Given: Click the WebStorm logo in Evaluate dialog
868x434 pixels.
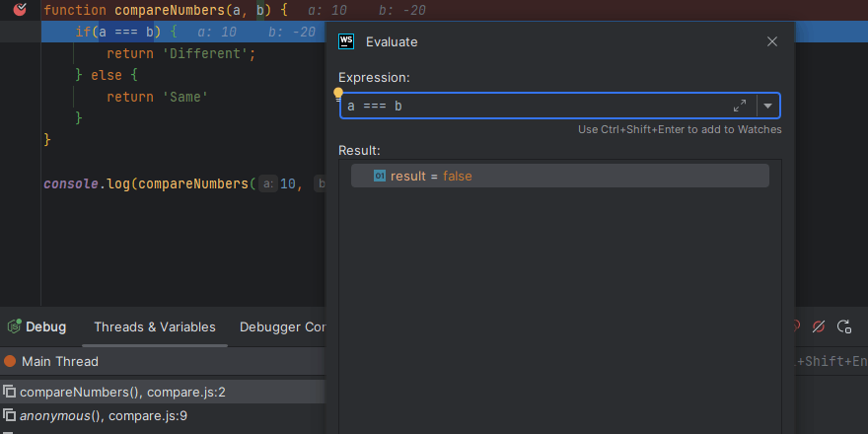Looking at the screenshot, I should (346, 41).
